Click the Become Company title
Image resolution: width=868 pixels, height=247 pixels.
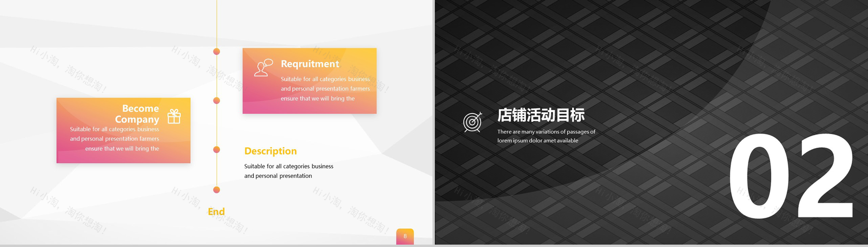click(137, 114)
